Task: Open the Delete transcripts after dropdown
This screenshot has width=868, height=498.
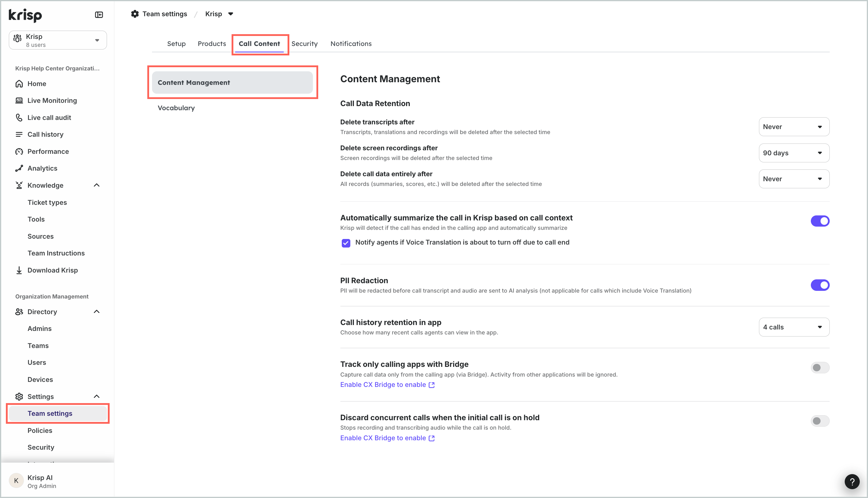Action: coord(794,127)
